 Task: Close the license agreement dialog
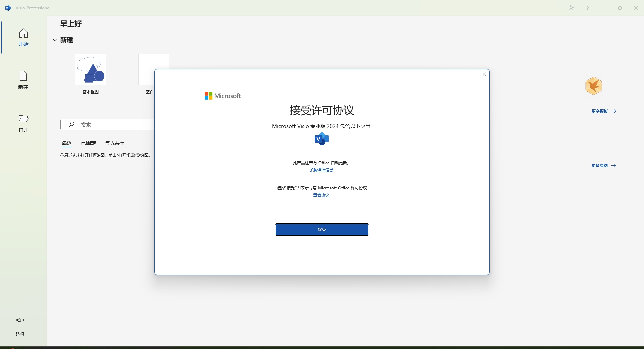click(484, 74)
